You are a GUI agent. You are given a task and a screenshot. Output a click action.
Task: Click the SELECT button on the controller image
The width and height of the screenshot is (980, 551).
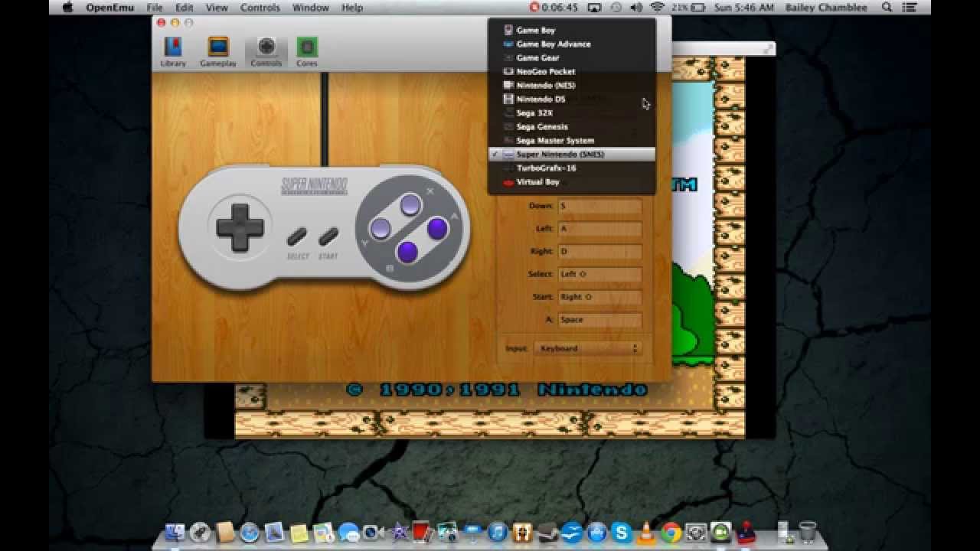click(x=297, y=236)
